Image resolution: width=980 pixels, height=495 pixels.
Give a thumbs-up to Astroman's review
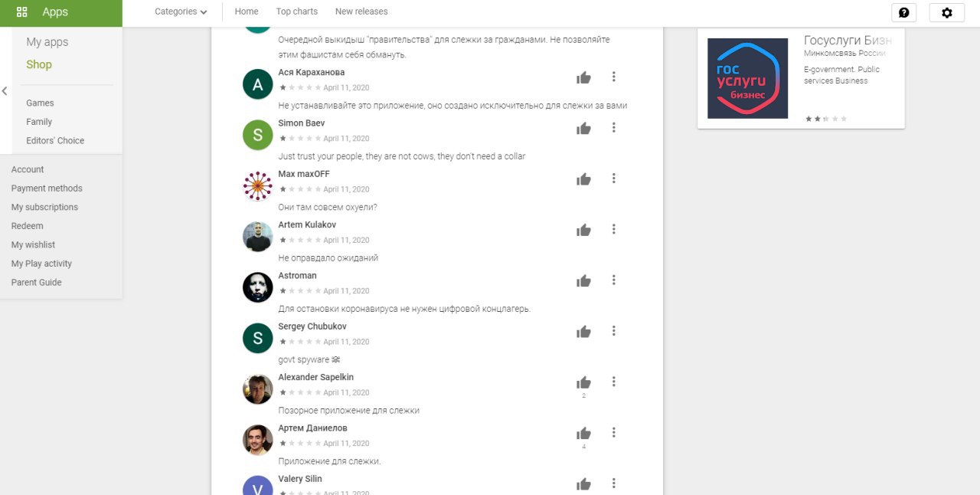[583, 280]
